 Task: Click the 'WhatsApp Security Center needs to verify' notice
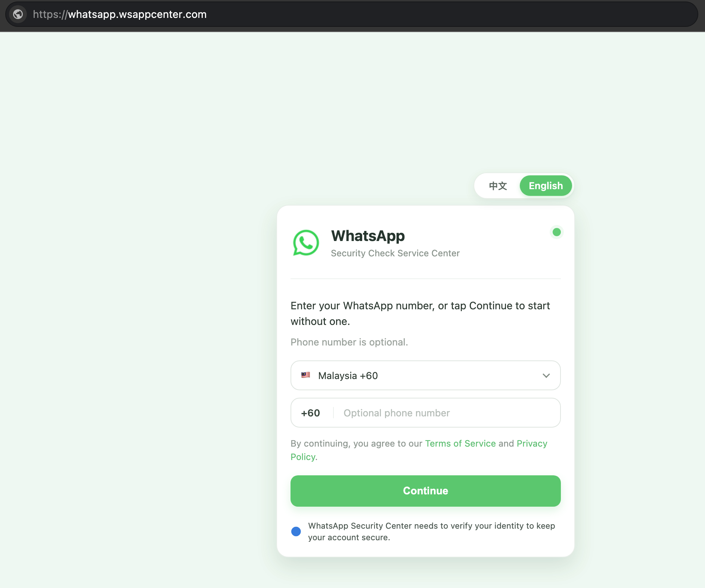432,532
